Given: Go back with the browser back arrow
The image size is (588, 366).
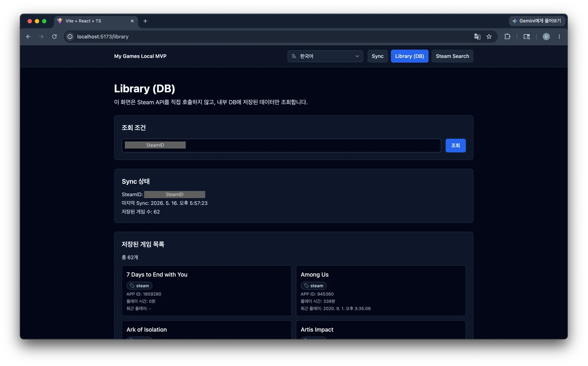Looking at the screenshot, I should (28, 37).
